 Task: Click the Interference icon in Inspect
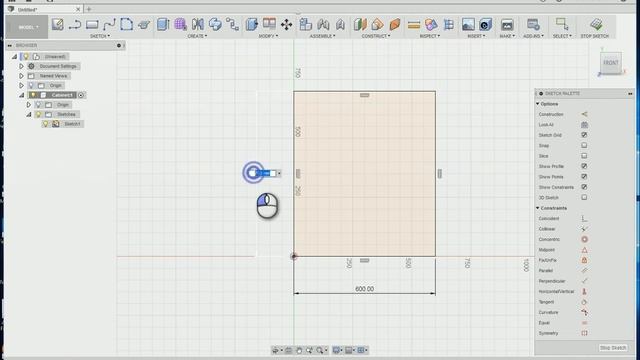tap(431, 24)
